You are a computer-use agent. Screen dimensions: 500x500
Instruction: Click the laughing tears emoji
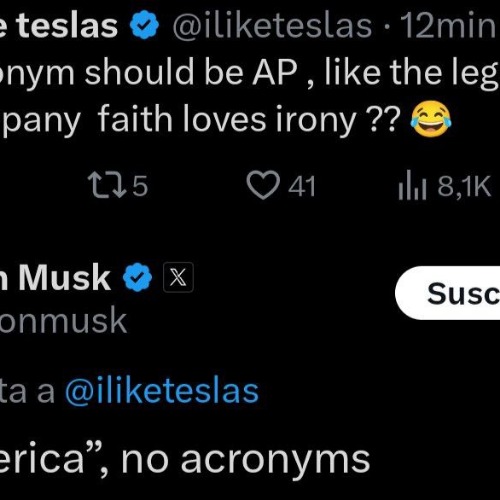(431, 119)
